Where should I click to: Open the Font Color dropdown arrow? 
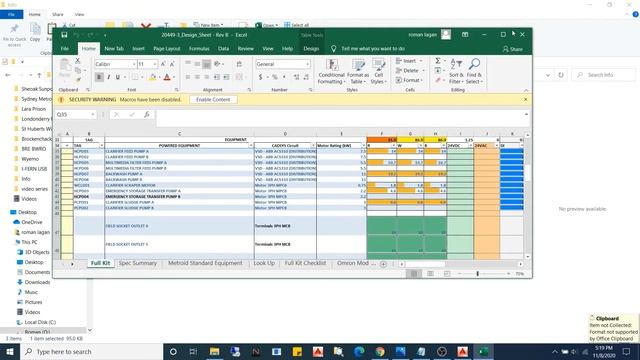[x=173, y=77]
